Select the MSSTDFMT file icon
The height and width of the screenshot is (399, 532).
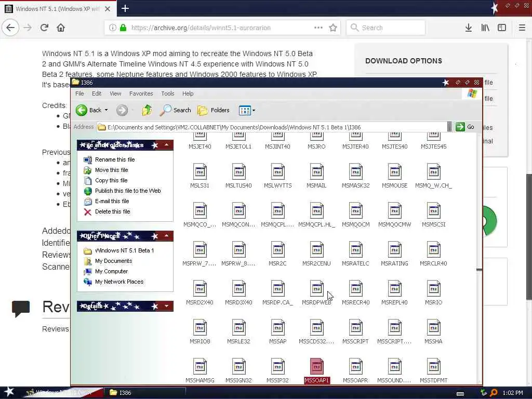434,366
